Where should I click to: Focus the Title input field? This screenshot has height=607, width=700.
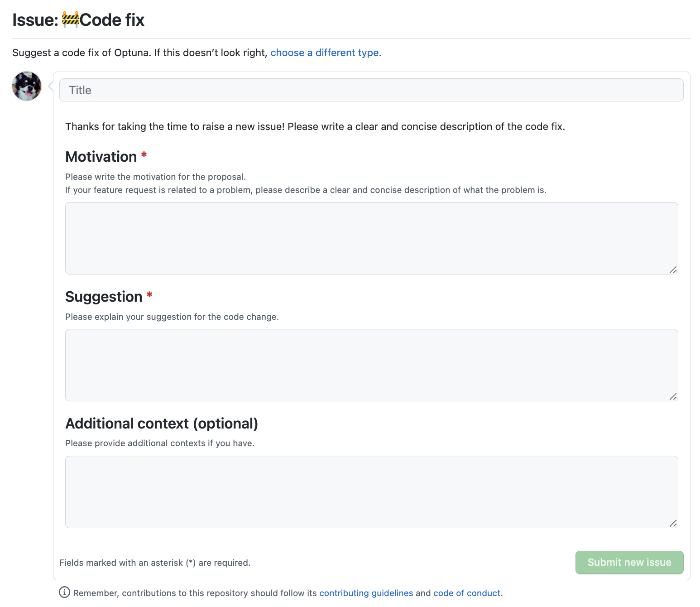[371, 90]
